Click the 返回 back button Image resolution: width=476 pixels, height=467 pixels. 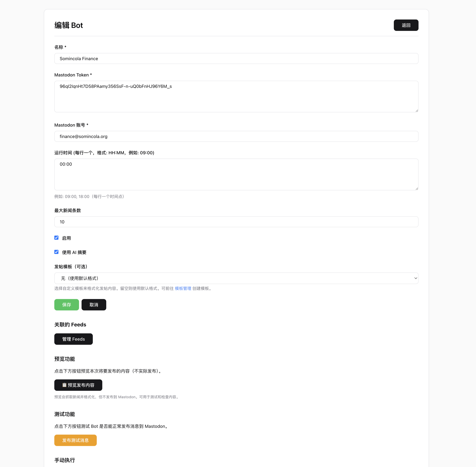[x=406, y=25]
